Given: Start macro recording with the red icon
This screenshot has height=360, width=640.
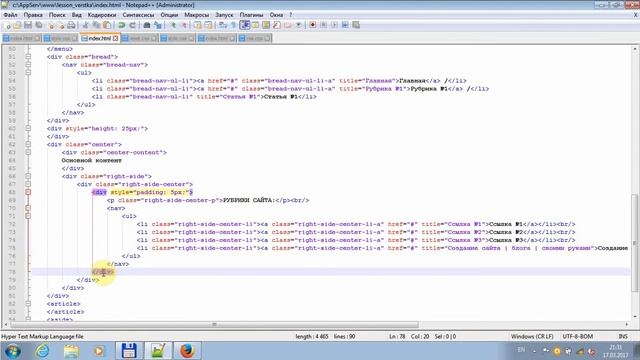Looking at the screenshot, I should coord(313,25).
